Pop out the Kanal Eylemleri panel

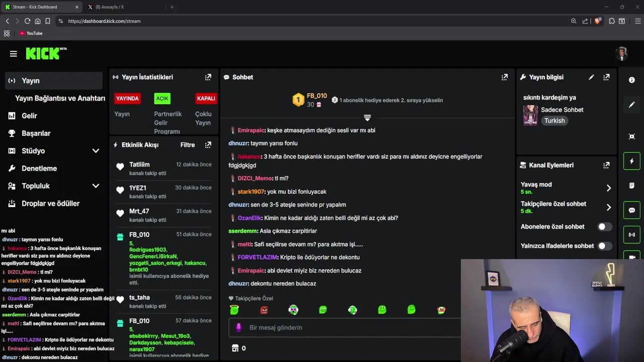[606, 165]
